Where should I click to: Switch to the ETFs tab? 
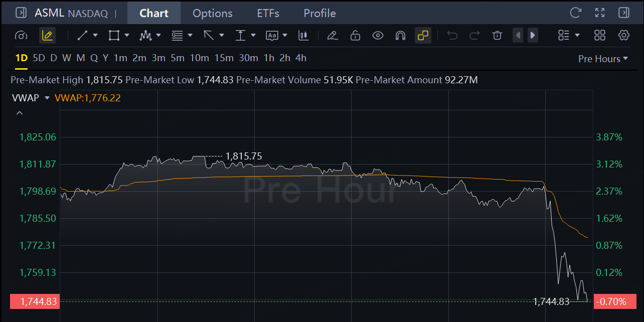[268, 13]
